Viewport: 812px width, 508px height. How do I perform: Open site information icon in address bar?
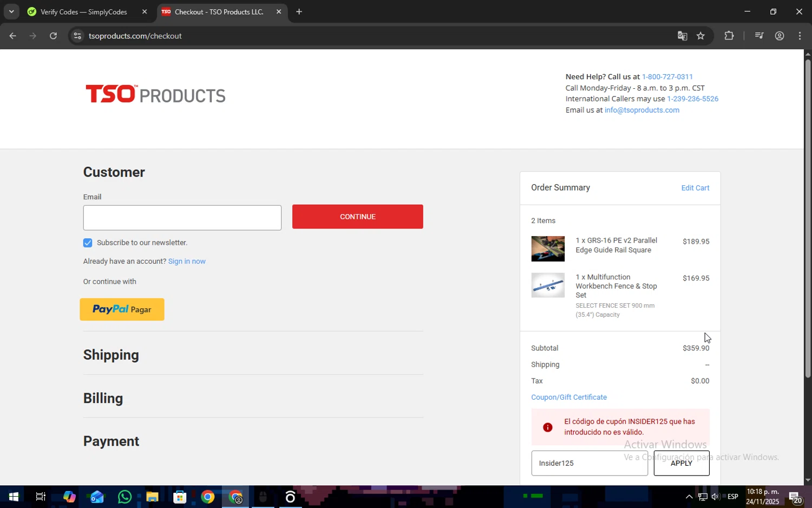pos(77,36)
